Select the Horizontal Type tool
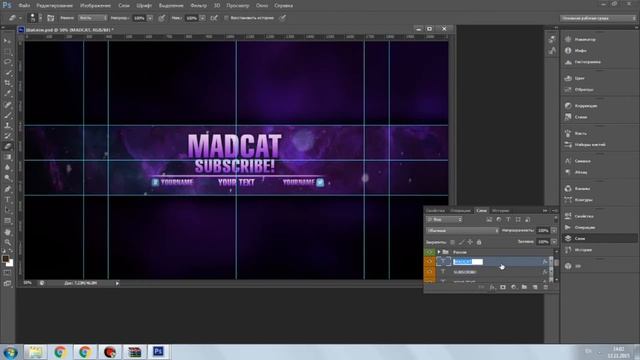The image size is (640, 360). pyautogui.click(x=7, y=200)
